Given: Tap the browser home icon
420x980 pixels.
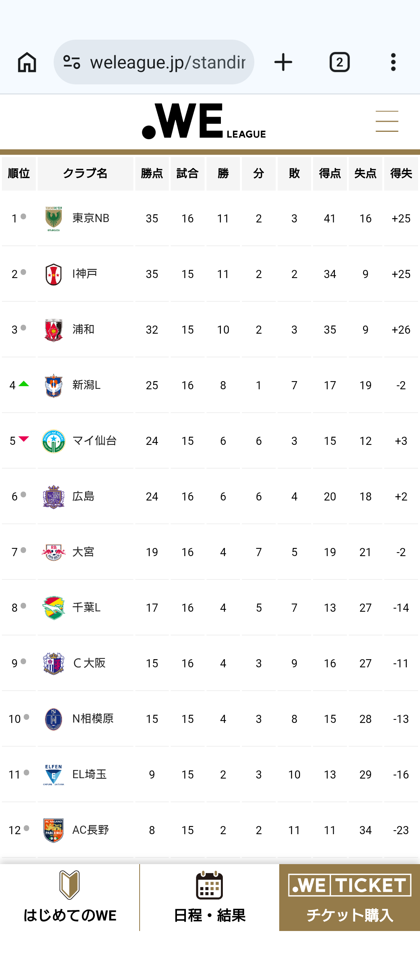Looking at the screenshot, I should pyautogui.click(x=27, y=62).
